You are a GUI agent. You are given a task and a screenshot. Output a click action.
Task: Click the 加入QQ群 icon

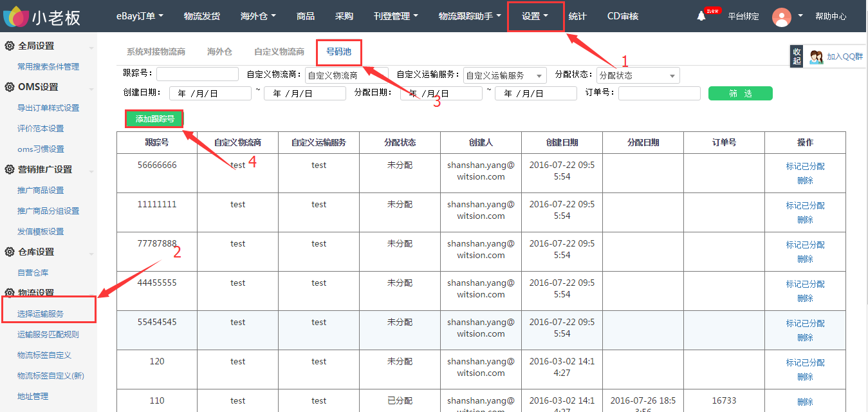817,57
